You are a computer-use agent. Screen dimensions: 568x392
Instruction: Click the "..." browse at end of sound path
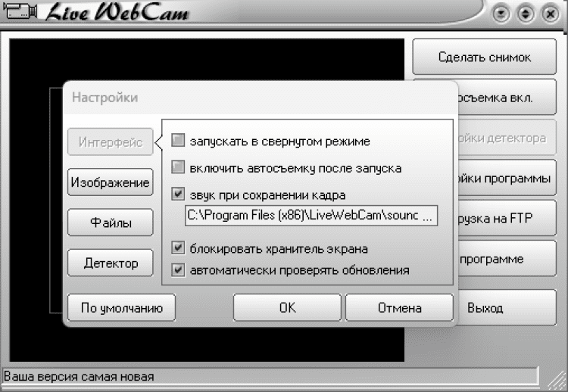coord(427,216)
